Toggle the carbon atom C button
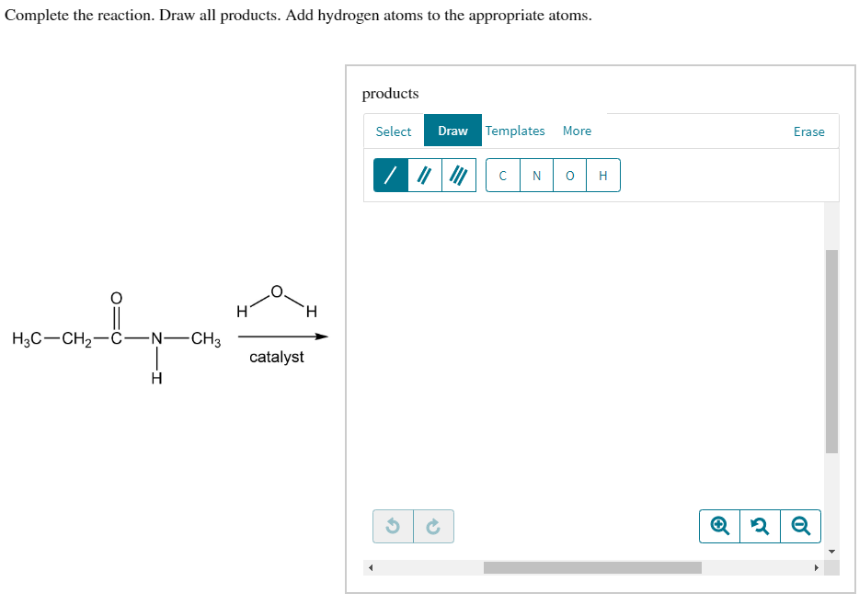The height and width of the screenshot is (616, 859). pyautogui.click(x=501, y=175)
